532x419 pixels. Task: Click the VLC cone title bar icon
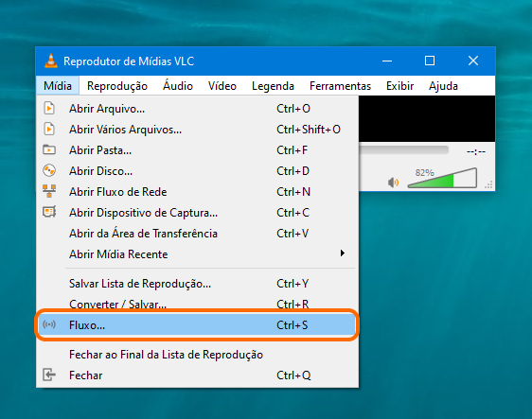[x=51, y=61]
